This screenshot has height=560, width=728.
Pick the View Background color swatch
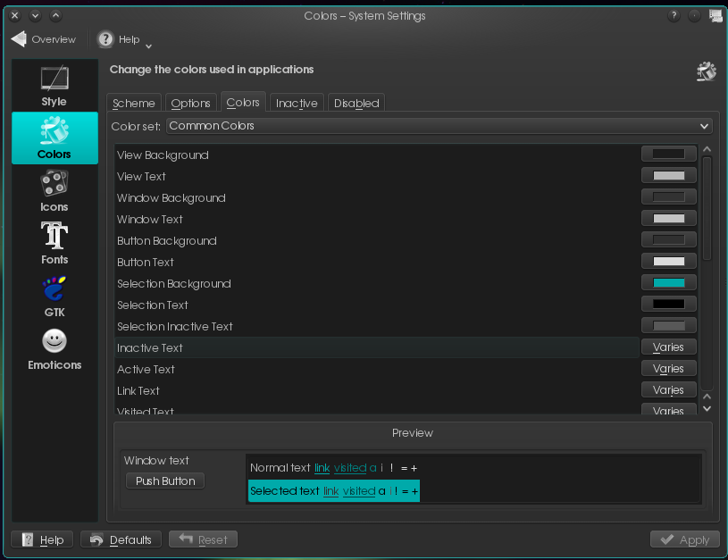[668, 155]
